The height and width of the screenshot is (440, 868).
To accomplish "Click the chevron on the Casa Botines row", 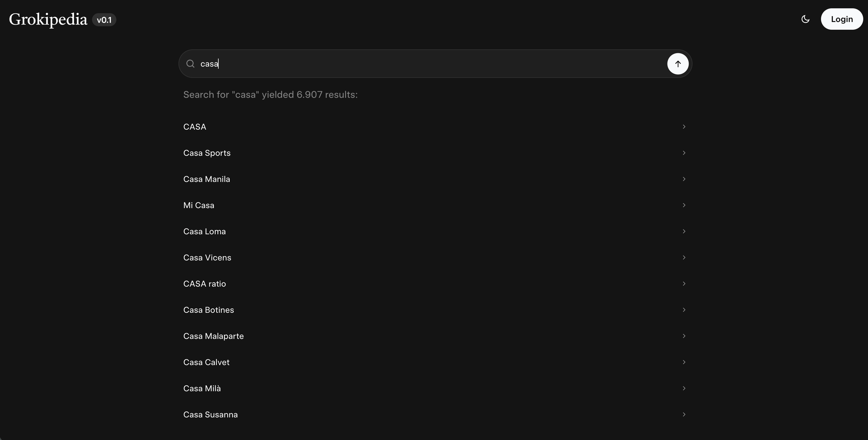I will coord(684,310).
